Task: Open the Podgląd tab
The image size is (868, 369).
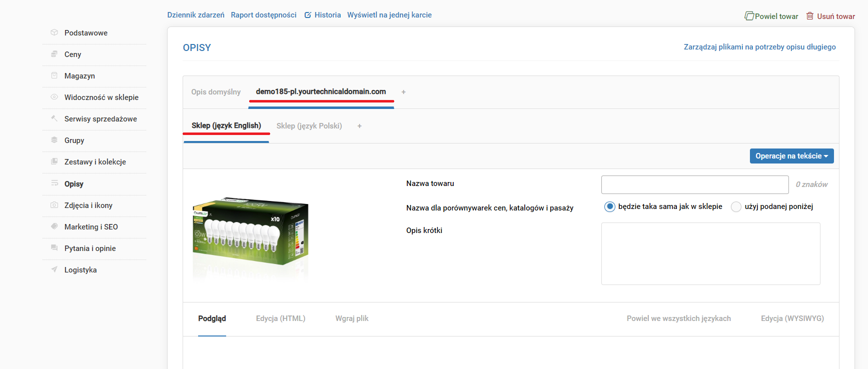Action: 212,318
